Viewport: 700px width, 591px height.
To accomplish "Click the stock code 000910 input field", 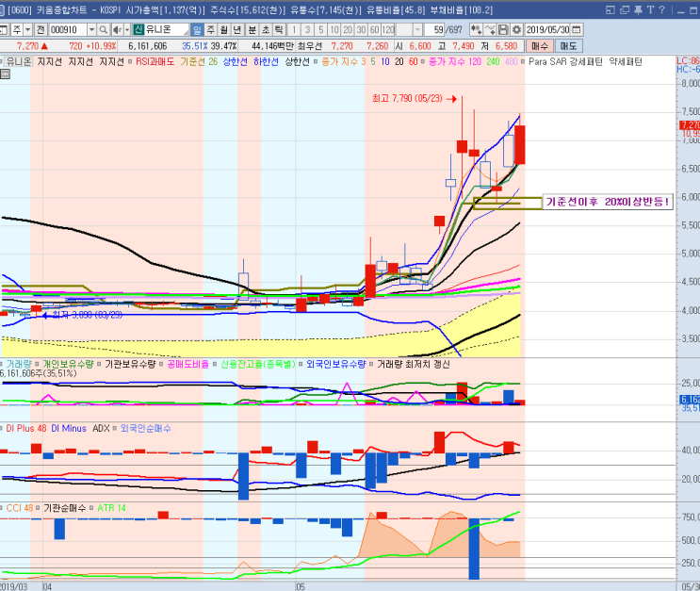I will [x=68, y=30].
